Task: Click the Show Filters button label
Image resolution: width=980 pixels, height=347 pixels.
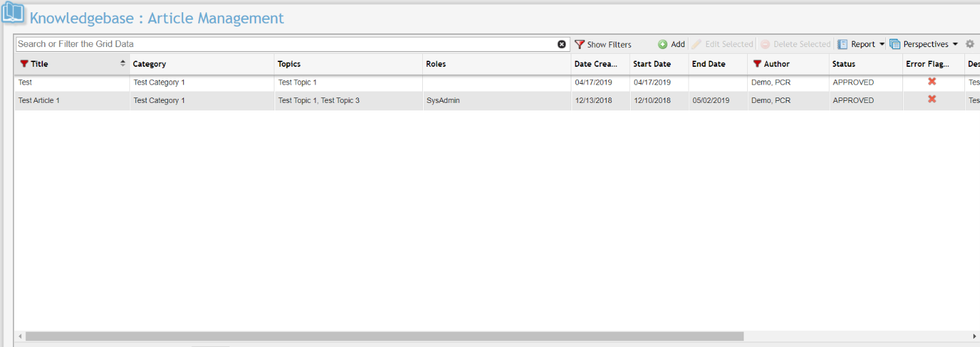Action: pyautogui.click(x=609, y=44)
